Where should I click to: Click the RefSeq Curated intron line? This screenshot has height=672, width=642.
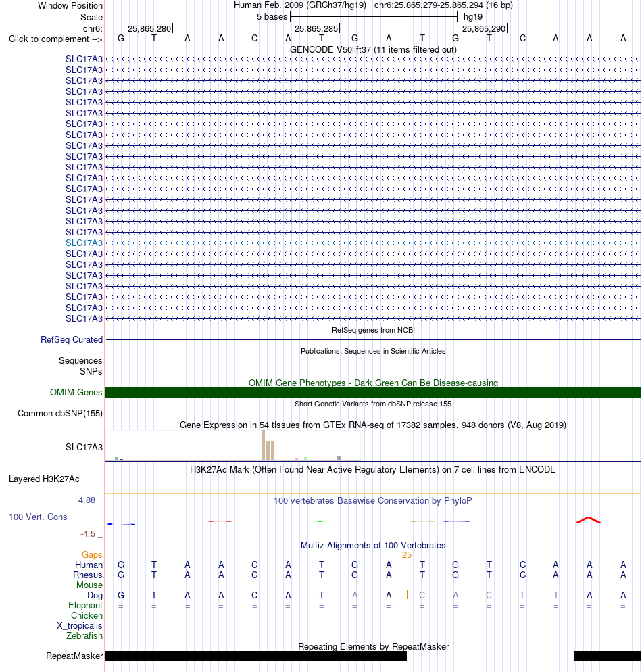click(373, 340)
